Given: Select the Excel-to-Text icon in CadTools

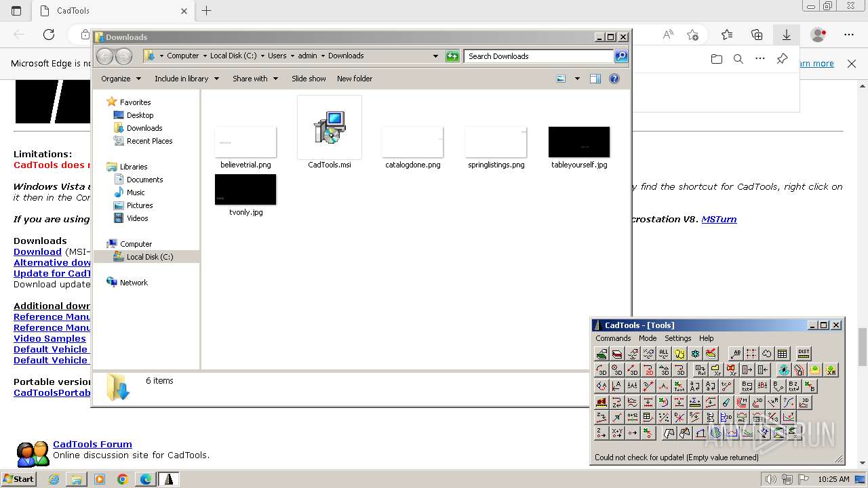Looking at the screenshot, I should pyautogui.click(x=679, y=386).
